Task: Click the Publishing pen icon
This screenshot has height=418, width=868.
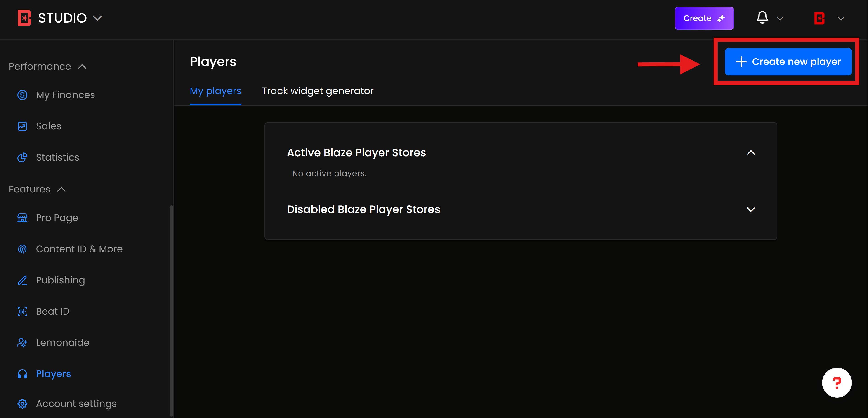Action: [x=22, y=280]
